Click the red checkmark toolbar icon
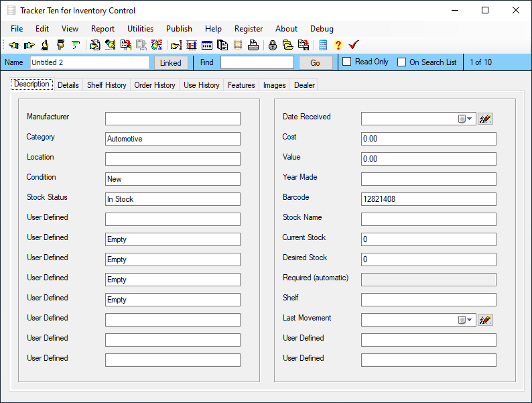Image resolution: width=532 pixels, height=403 pixels. [354, 45]
